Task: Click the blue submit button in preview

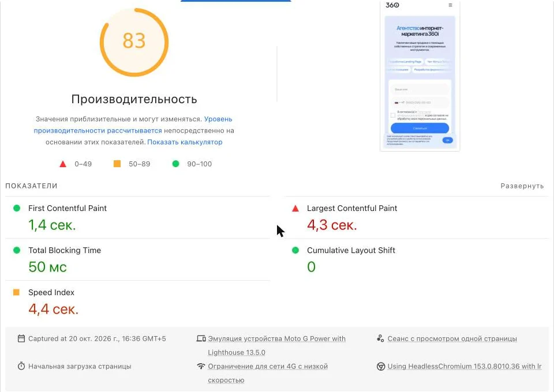Action: [420, 128]
